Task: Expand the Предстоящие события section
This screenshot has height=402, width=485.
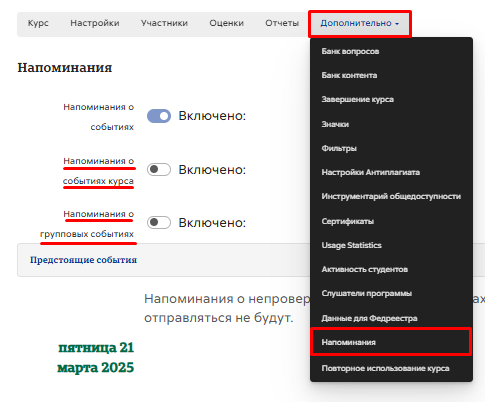Action: pos(83,260)
